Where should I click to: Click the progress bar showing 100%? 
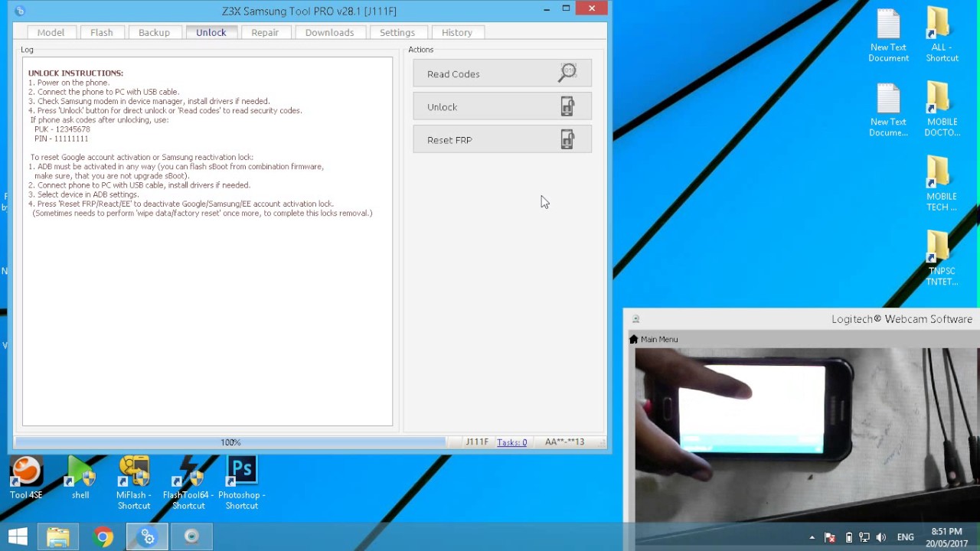click(x=230, y=442)
